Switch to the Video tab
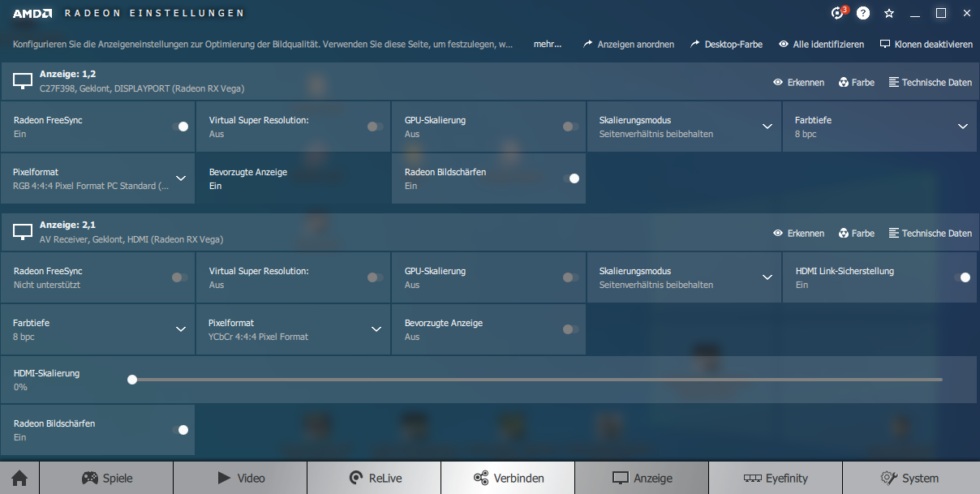Image resolution: width=980 pixels, height=494 pixels. (x=240, y=478)
